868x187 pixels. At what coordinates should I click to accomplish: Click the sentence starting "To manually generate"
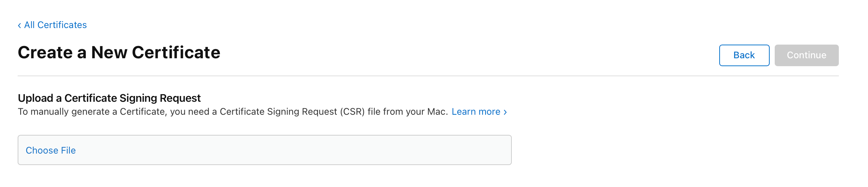pyautogui.click(x=233, y=112)
